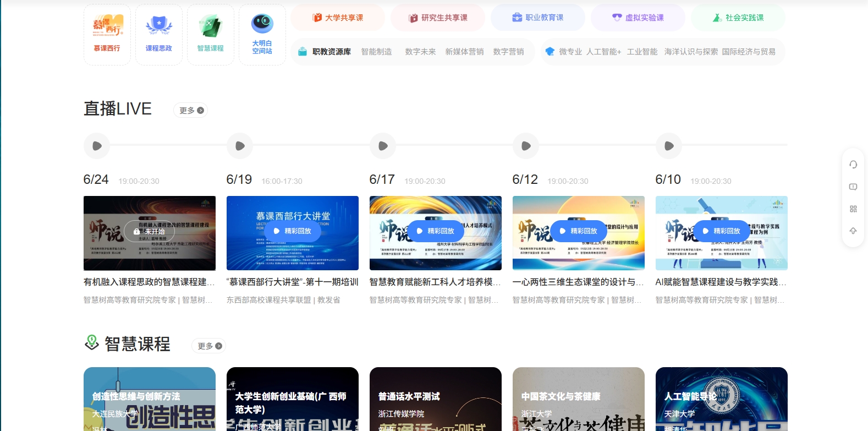Click 东西部高校课程共享联盟 | 教发省 subtitle
Image resolution: width=868 pixels, height=431 pixels.
point(283,300)
